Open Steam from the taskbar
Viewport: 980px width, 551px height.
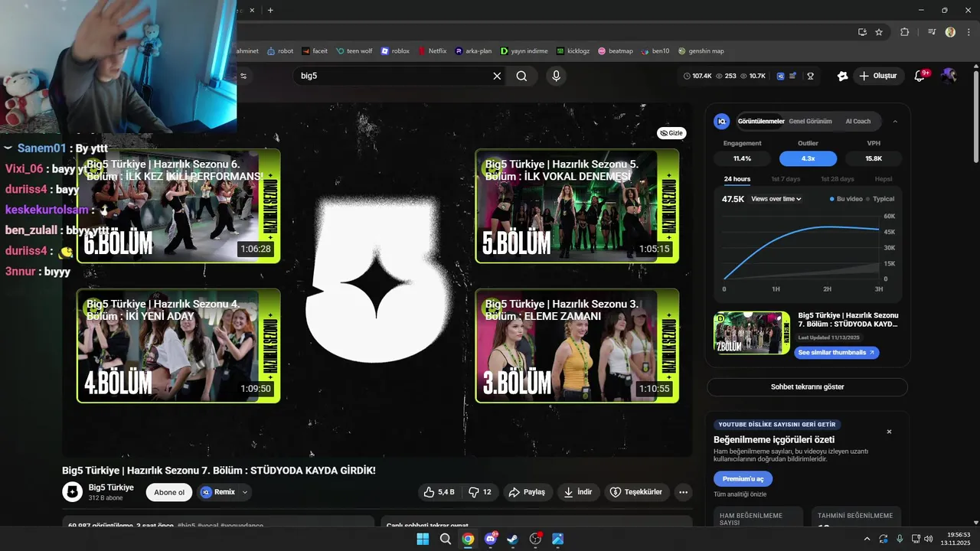tap(513, 539)
